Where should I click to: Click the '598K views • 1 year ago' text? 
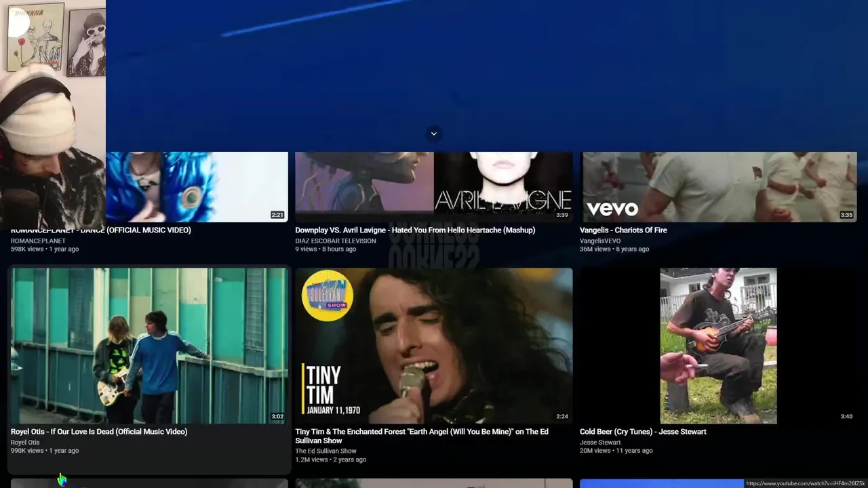(x=45, y=249)
